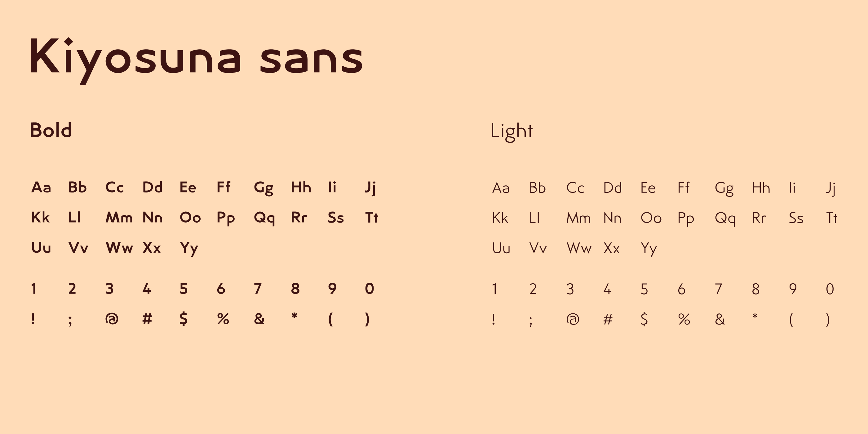The height and width of the screenshot is (434, 868).
Task: Click the 'Mm' sample in the Bold section
Action: (119, 218)
